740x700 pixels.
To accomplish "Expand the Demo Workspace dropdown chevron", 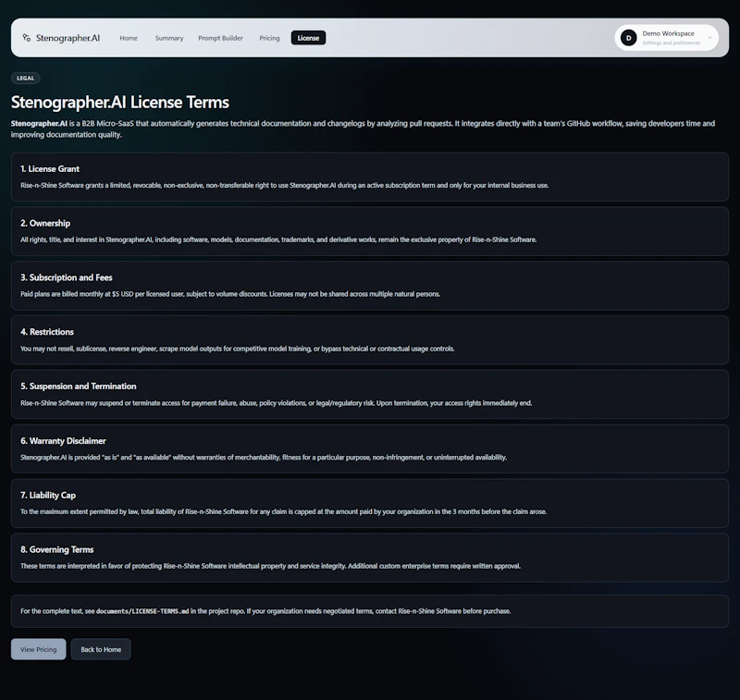I will click(x=709, y=38).
